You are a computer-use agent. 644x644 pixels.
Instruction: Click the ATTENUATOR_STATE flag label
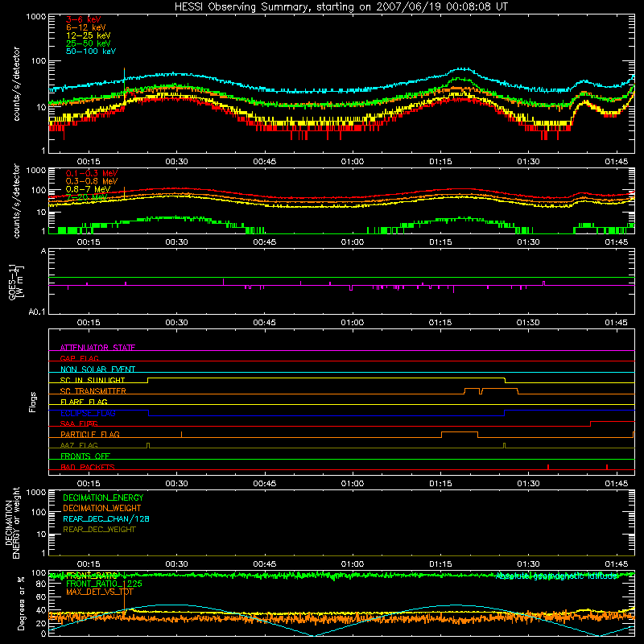click(97, 348)
